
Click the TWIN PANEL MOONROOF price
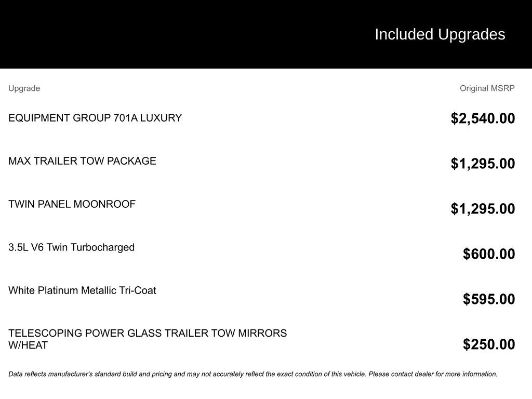(x=483, y=209)
